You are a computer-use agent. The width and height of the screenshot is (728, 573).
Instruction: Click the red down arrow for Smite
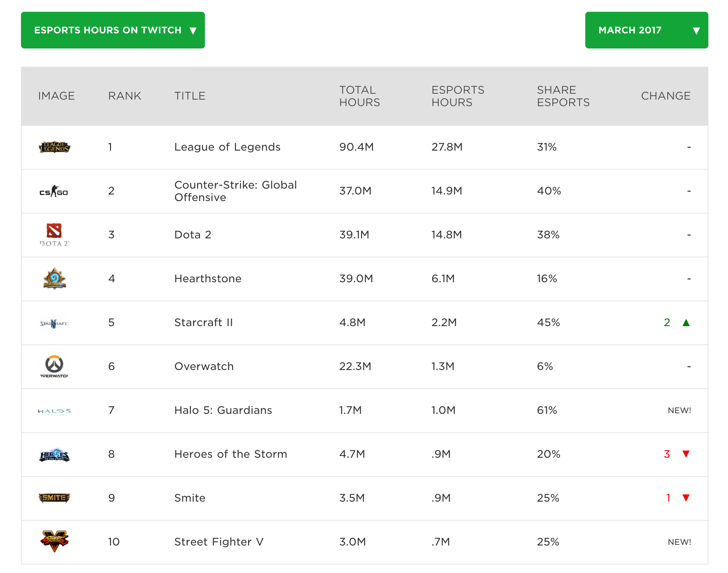click(686, 498)
